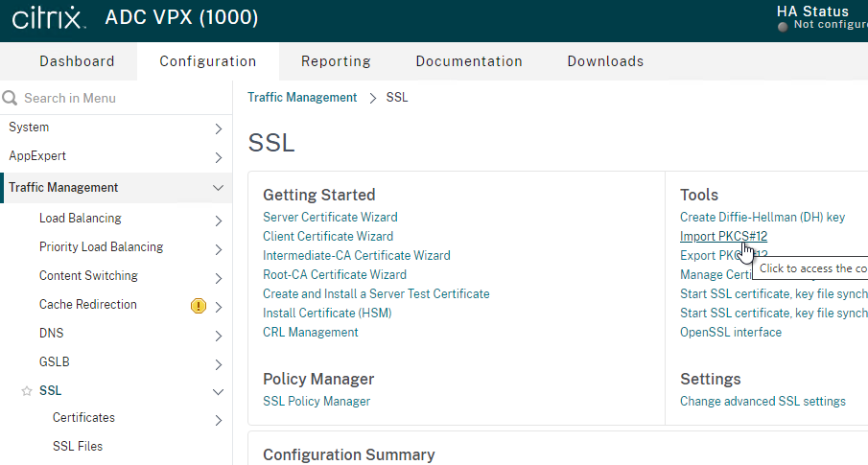Click Create Diffie-Hellman (DH) key
Viewport: 868px width, 465px height.
pos(762,217)
